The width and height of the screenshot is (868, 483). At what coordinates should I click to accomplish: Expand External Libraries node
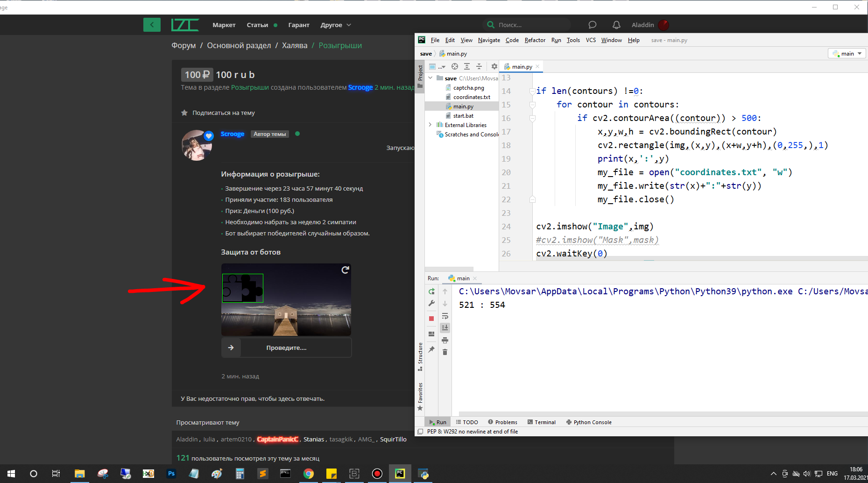pyautogui.click(x=430, y=125)
